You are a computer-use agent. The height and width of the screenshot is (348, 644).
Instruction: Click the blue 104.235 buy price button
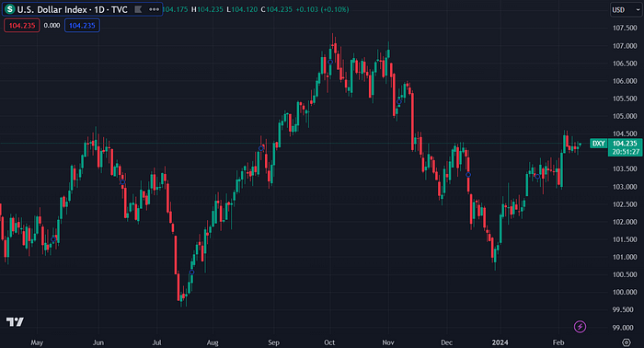[x=82, y=26]
